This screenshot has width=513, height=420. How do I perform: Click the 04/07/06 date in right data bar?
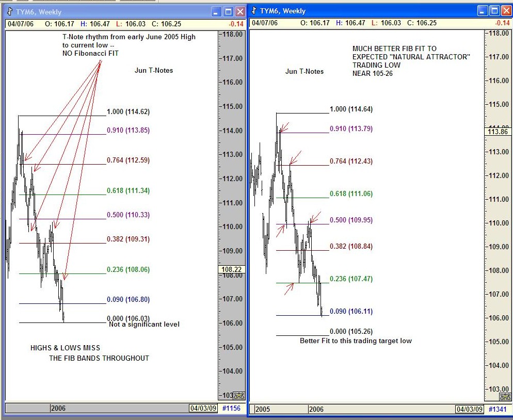[265, 23]
